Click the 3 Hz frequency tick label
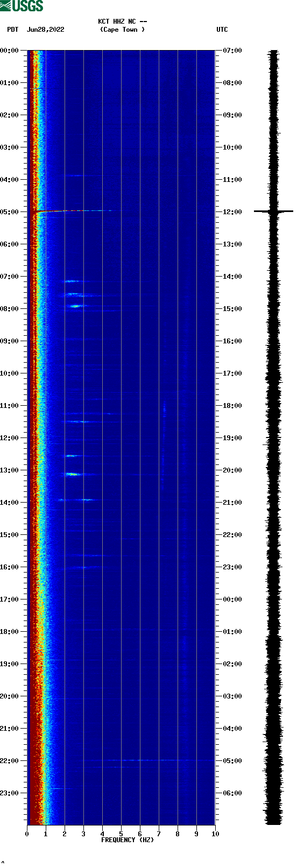 83,834
